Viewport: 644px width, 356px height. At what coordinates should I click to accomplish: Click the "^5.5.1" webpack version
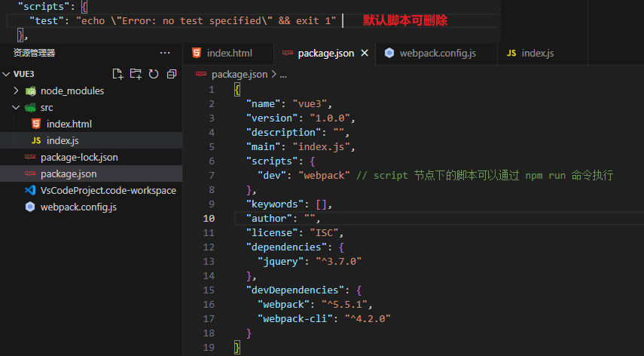click(x=344, y=305)
